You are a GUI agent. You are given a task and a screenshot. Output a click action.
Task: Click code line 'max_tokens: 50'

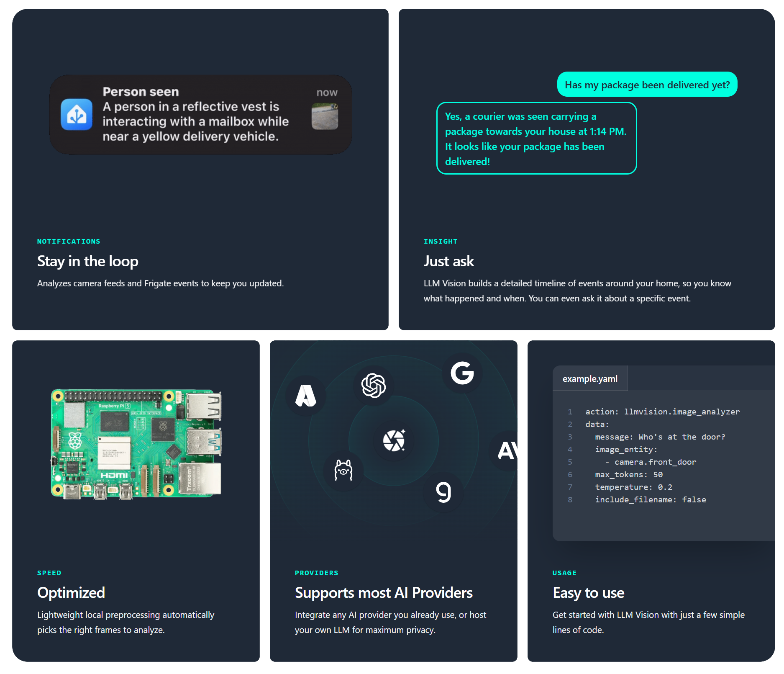(629, 474)
